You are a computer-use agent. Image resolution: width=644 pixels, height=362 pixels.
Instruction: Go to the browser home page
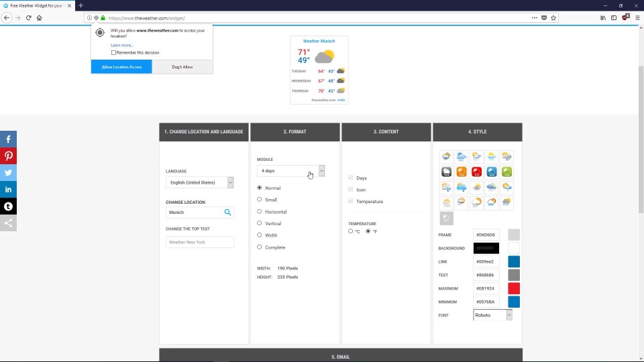pyautogui.click(x=39, y=17)
